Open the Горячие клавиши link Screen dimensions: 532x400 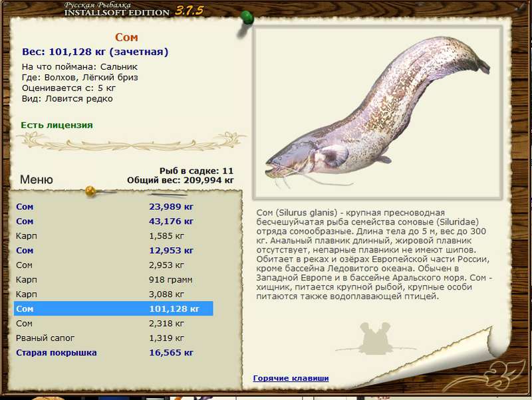click(291, 378)
